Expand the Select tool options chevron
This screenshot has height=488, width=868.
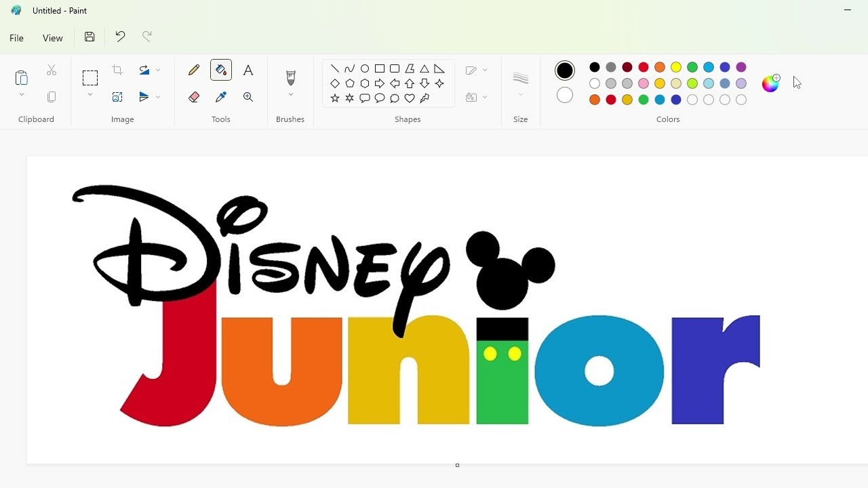(90, 95)
